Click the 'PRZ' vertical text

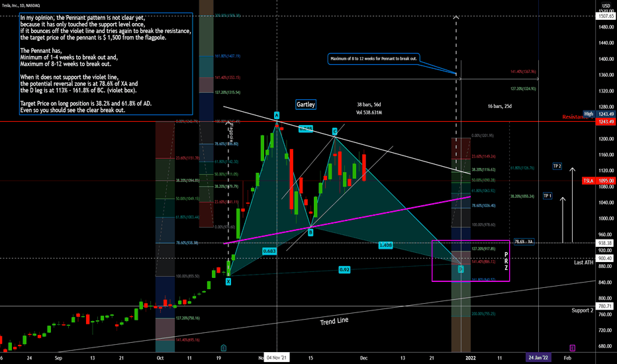[506, 261]
